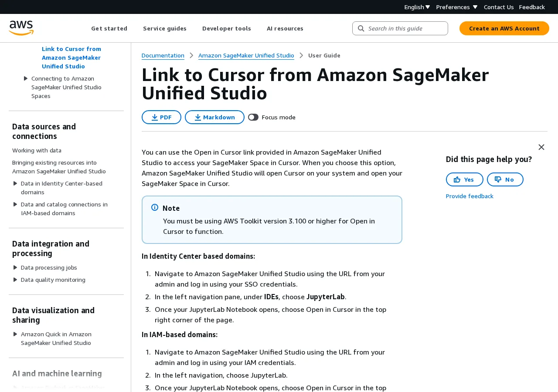Click the Note info icon
558x392 pixels.
click(155, 207)
